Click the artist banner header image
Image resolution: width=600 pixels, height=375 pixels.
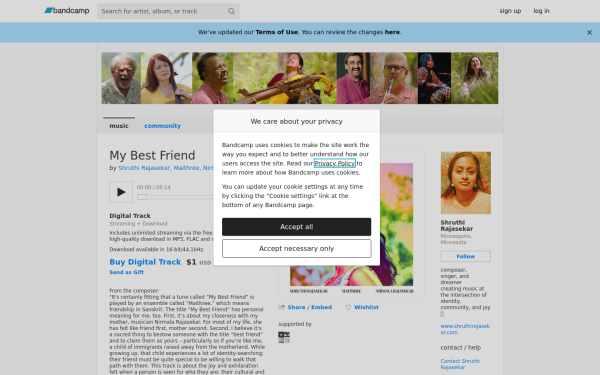pyautogui.click(x=300, y=78)
